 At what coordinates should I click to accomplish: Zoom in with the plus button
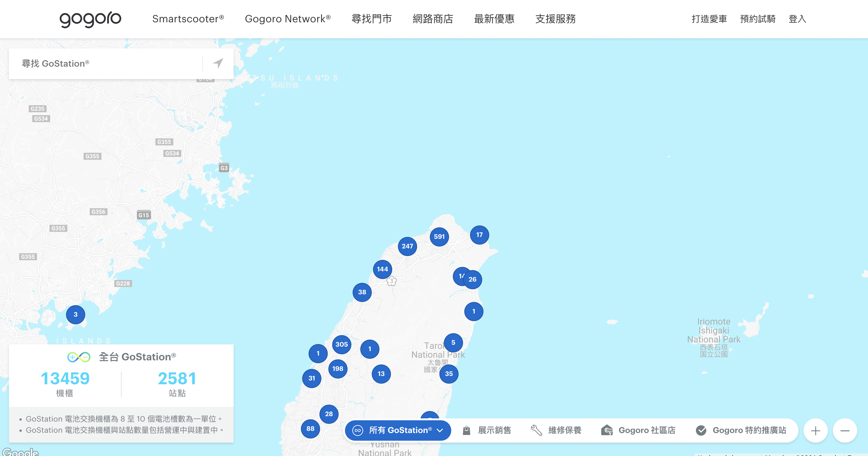[x=815, y=430]
